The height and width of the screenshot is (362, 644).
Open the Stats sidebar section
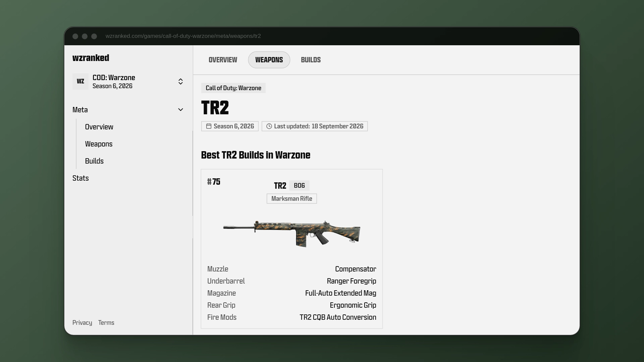coord(80,178)
